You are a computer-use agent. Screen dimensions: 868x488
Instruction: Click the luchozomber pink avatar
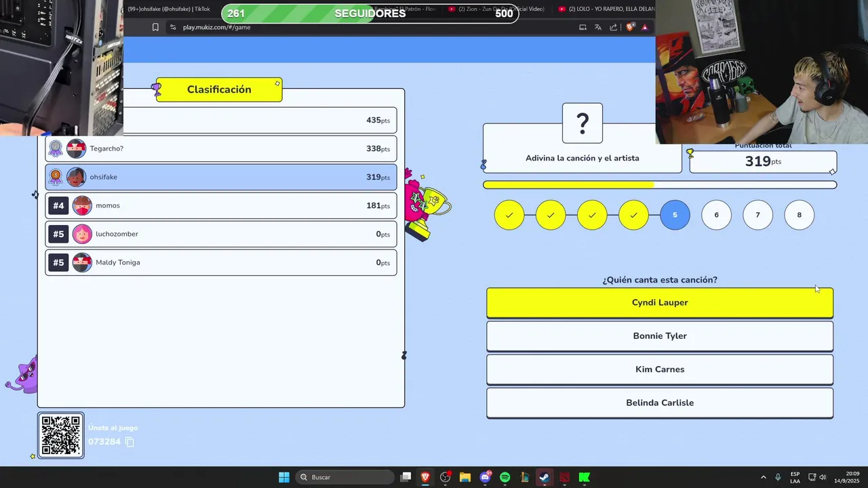pyautogui.click(x=82, y=234)
